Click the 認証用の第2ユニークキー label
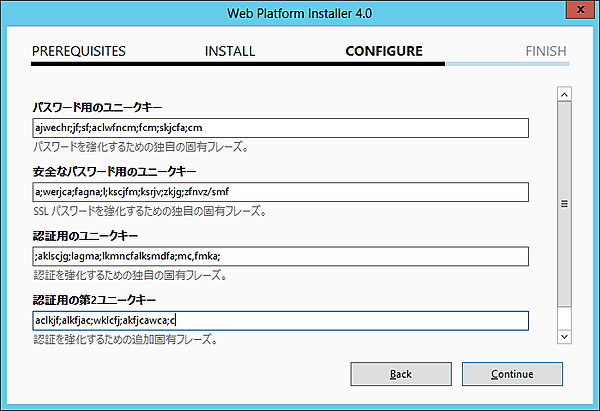 (x=95, y=299)
